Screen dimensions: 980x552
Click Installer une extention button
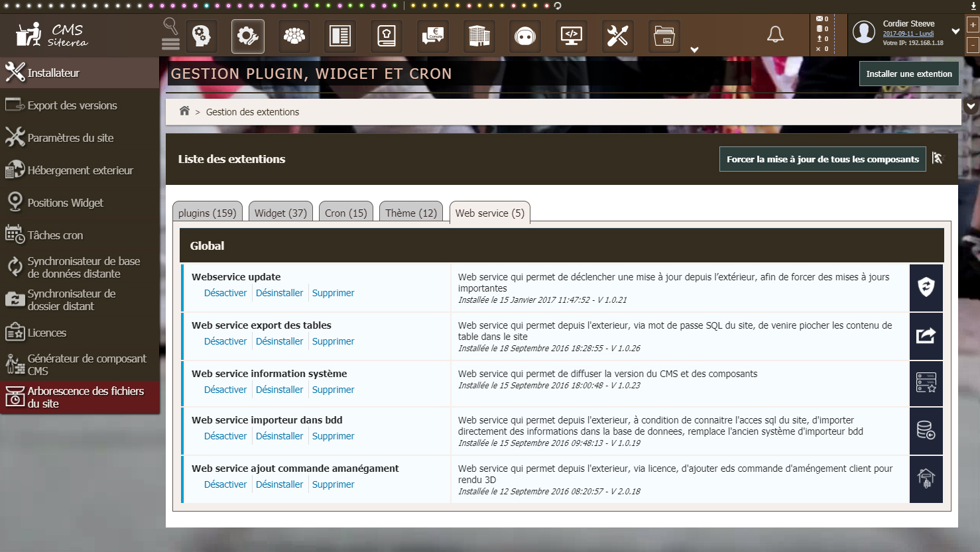[x=908, y=74]
